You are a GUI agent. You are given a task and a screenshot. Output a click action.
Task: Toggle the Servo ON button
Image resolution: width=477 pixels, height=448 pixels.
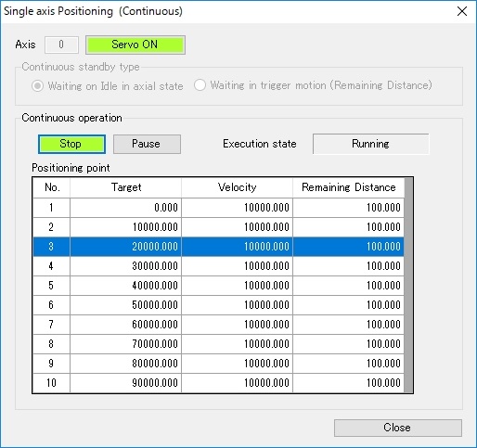tap(135, 45)
